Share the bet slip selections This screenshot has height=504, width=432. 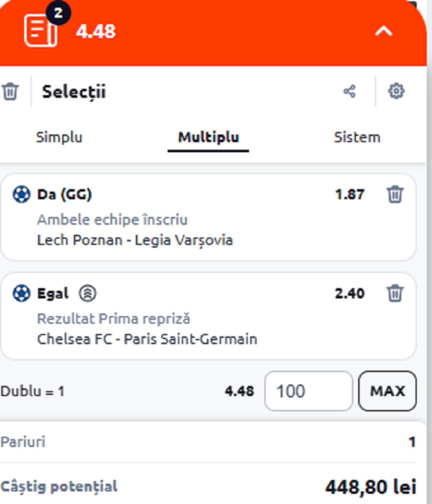(349, 92)
